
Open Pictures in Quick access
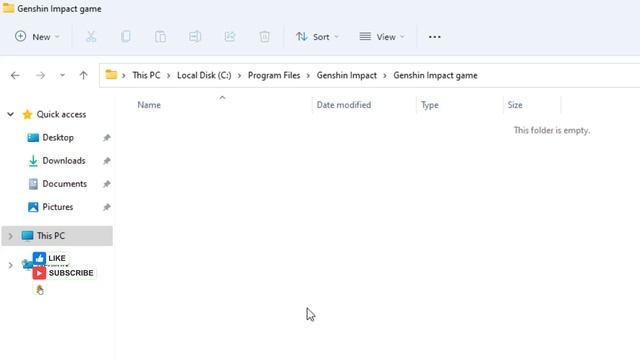point(58,207)
